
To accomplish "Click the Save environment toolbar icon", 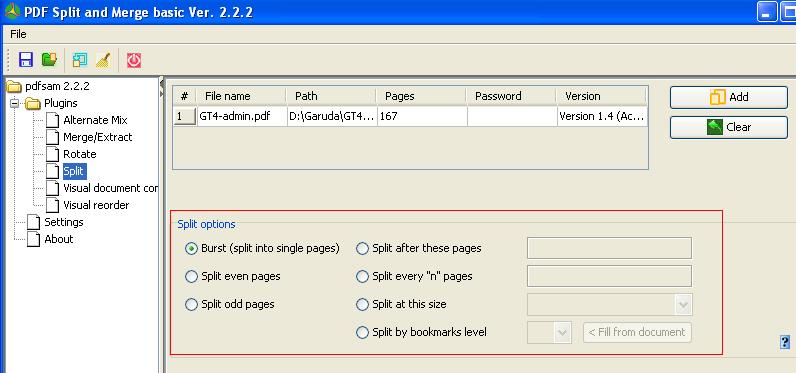I will point(26,59).
